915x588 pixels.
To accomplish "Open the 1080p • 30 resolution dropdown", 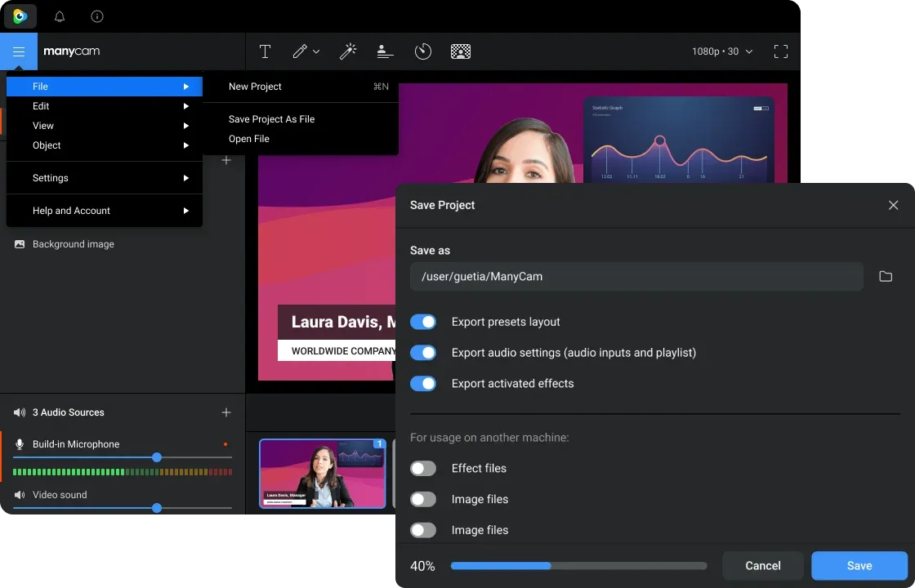I will [722, 51].
